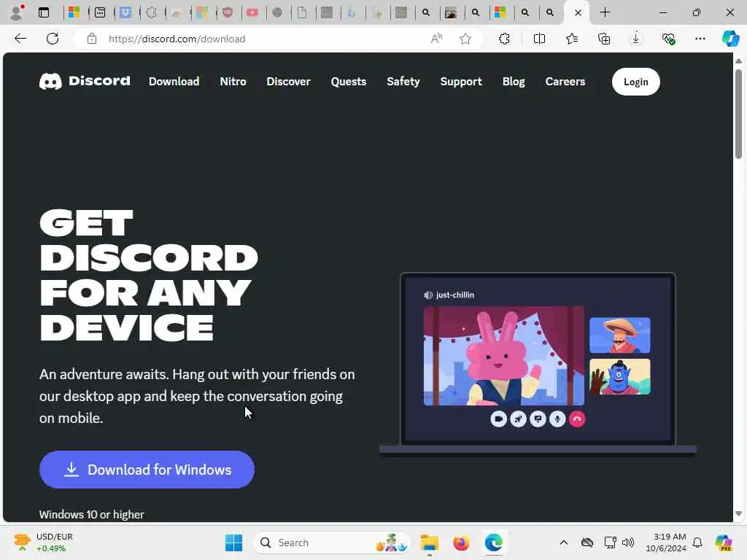This screenshot has height=560, width=747.
Task: Click the Discord logo home link
Action: coord(85,82)
